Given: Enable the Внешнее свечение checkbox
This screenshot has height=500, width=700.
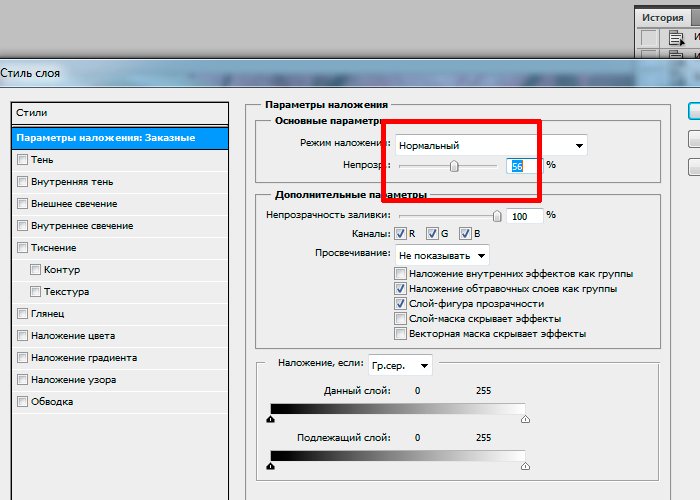Looking at the screenshot, I should pyautogui.click(x=22, y=204).
